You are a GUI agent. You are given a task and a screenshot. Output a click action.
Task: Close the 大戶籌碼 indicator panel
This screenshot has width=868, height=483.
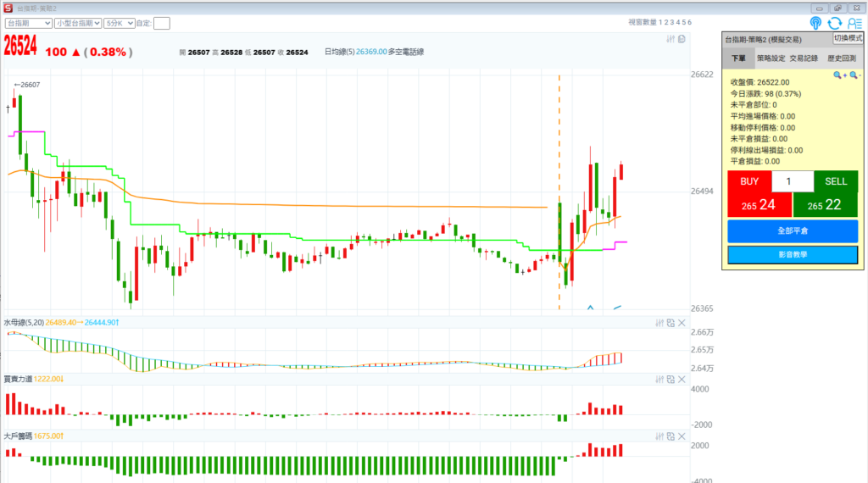click(682, 436)
